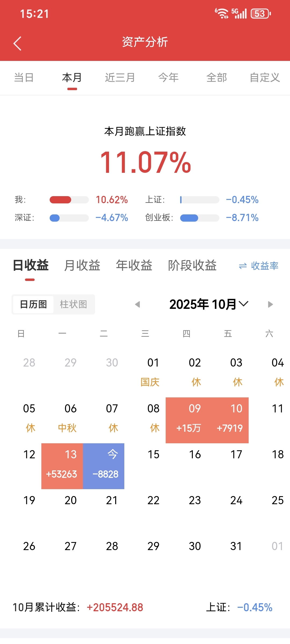Open the 阶段收益 tab
This screenshot has width=290, height=644.
coord(192,265)
